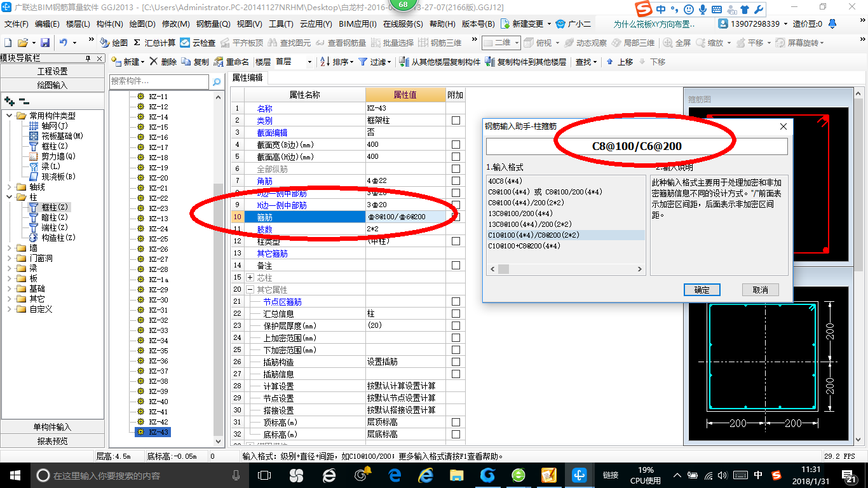Collapse the 其它属性 property group
868x488 pixels.
coord(250,290)
